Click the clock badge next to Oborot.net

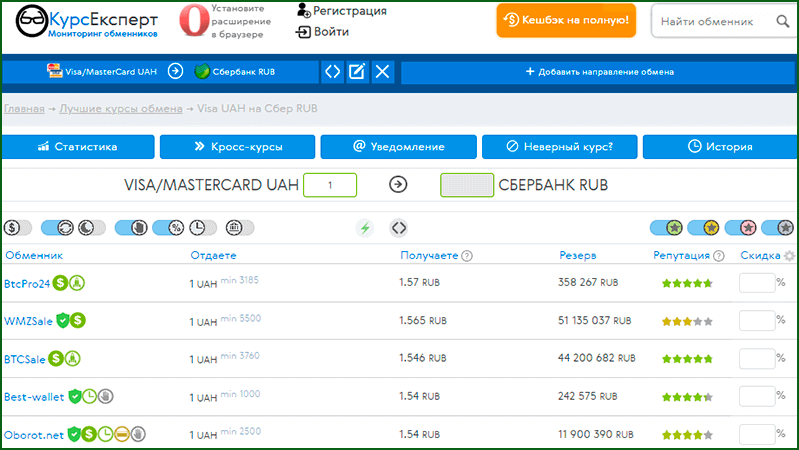(105, 434)
